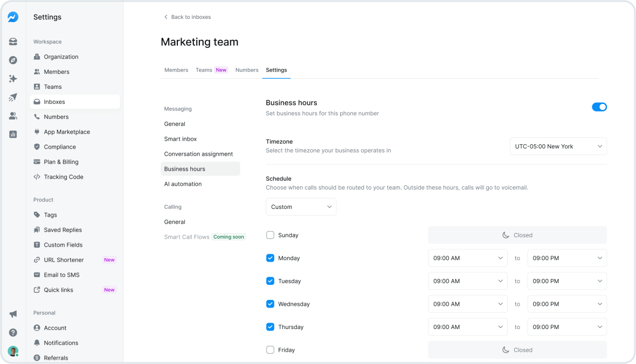Image resolution: width=636 pixels, height=364 pixels.
Task: Open the UTC-05:00 New York timezone dropdown
Action: pyautogui.click(x=558, y=146)
